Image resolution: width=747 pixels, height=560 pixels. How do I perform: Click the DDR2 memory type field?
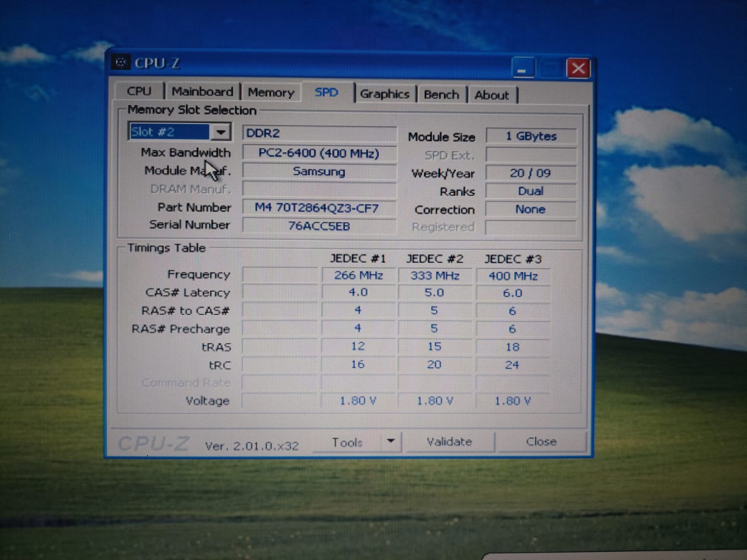[x=319, y=133]
